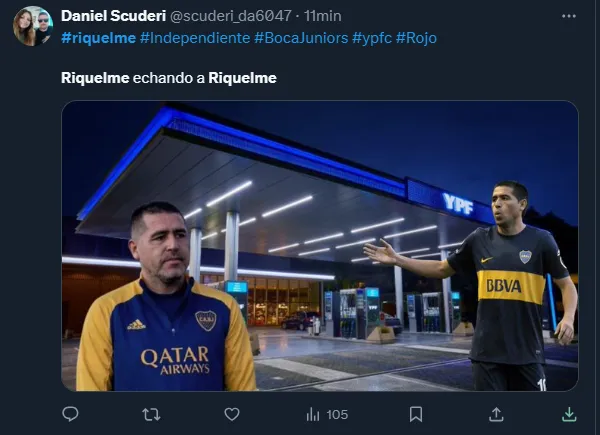Retweet this post using the repost icon
Image resolution: width=600 pixels, height=435 pixels.
[151, 413]
